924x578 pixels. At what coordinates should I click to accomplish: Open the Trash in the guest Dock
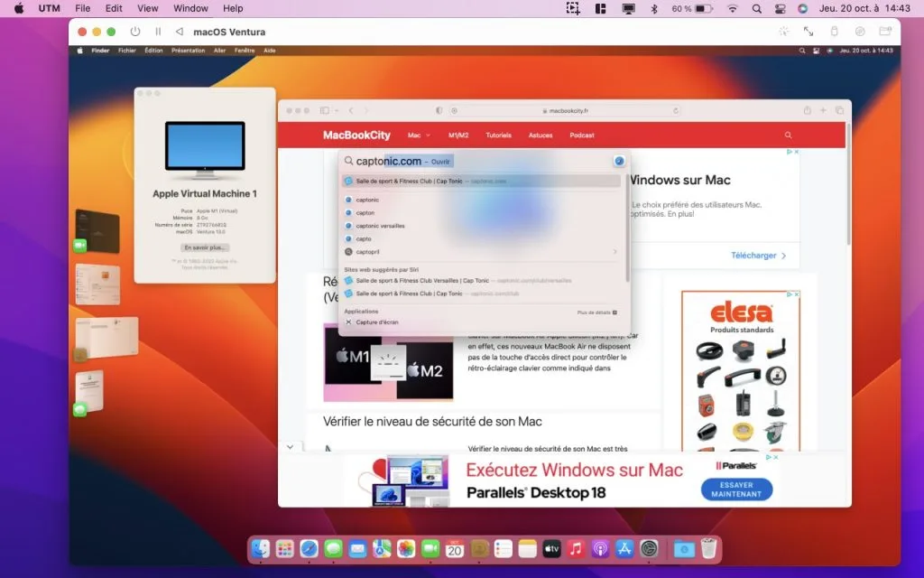709,549
